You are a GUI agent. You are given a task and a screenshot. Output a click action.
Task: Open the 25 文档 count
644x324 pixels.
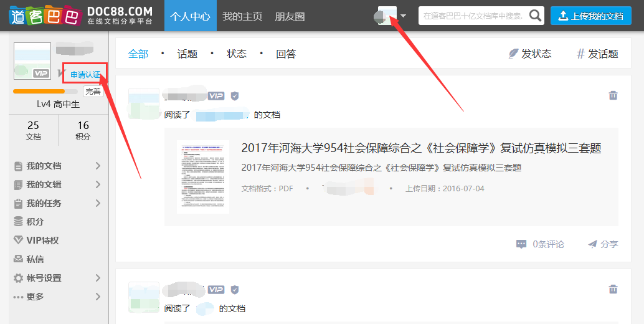pos(33,130)
